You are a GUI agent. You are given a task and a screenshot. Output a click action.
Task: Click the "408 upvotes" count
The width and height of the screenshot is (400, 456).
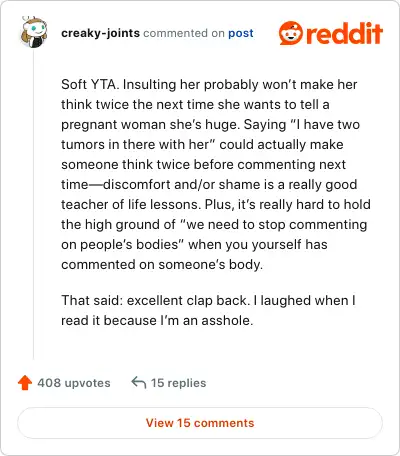point(74,383)
